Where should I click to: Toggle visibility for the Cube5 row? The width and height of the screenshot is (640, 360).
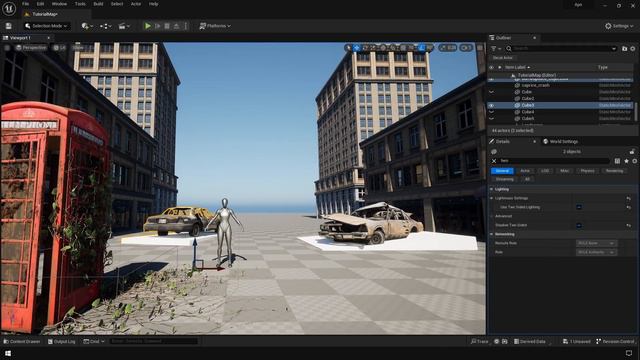coord(491,118)
